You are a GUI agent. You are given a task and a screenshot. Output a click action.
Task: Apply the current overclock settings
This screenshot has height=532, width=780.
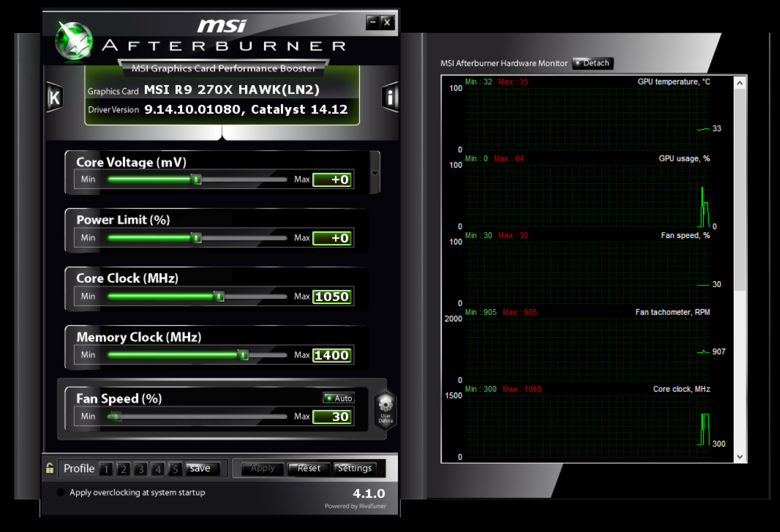262,469
